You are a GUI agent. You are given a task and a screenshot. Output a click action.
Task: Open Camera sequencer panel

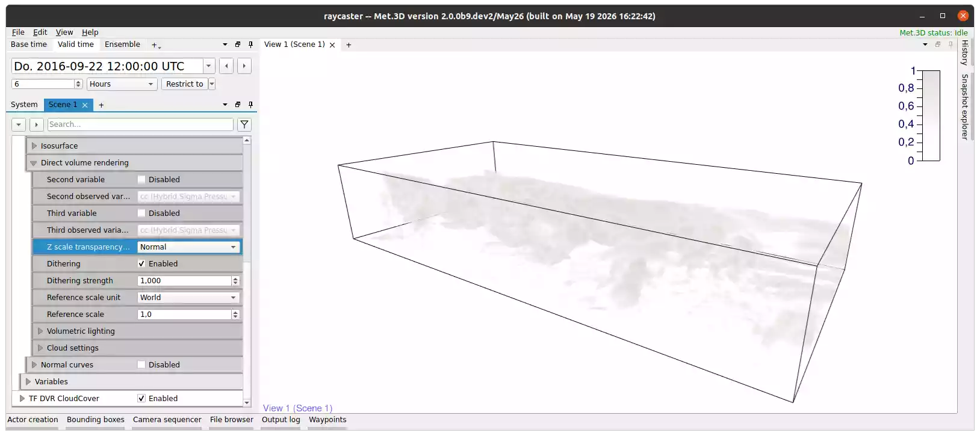tap(167, 420)
